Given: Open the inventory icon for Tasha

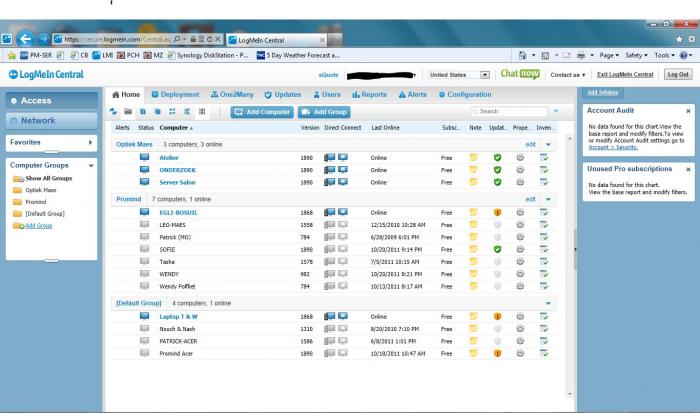Looking at the screenshot, I should tap(544, 262).
